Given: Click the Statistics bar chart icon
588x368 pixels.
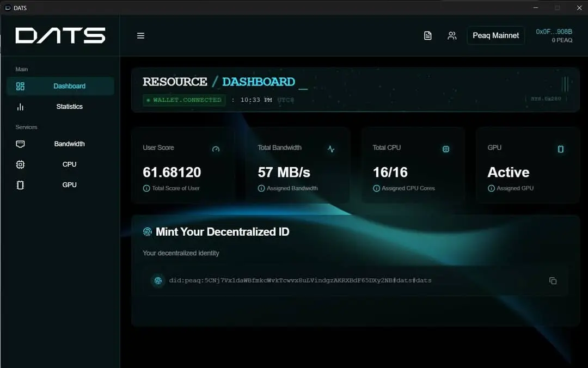Looking at the screenshot, I should point(20,107).
